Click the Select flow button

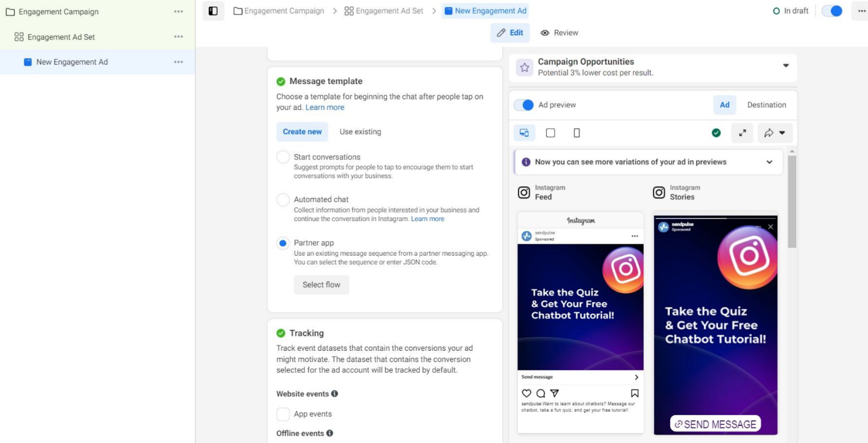322,284
